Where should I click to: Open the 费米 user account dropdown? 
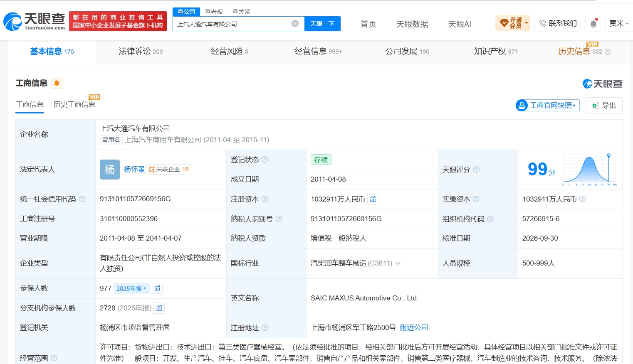619,24
